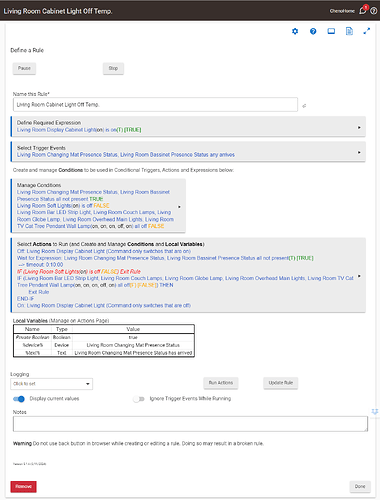
Task: Expand Manage Conditions panel
Action: pyautogui.click(x=98, y=206)
